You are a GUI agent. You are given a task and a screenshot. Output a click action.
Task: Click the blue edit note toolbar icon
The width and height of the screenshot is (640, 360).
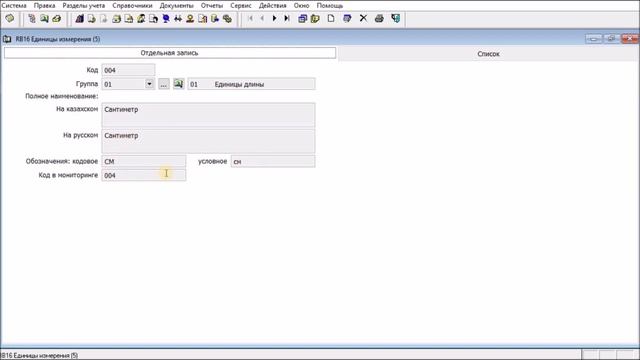coord(347,18)
